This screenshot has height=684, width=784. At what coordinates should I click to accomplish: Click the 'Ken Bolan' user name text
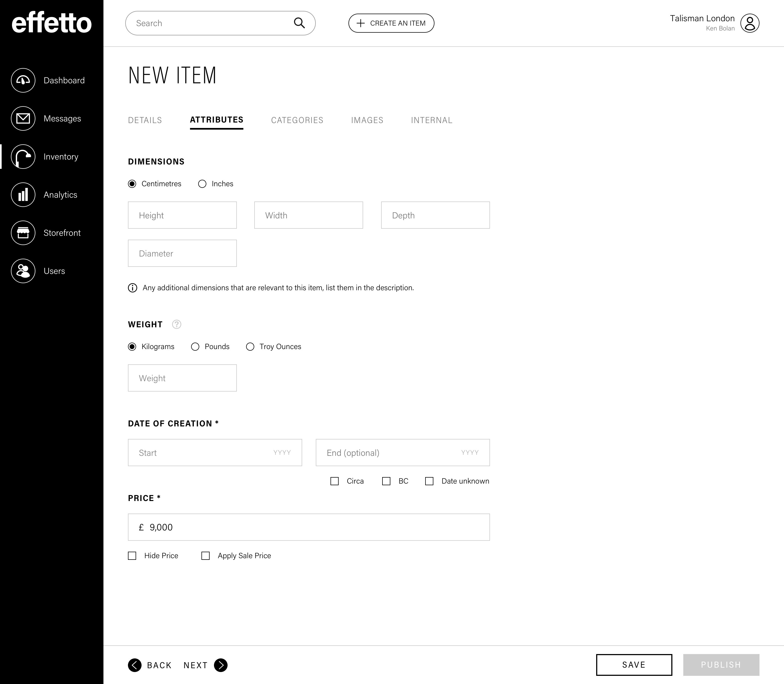click(x=720, y=29)
